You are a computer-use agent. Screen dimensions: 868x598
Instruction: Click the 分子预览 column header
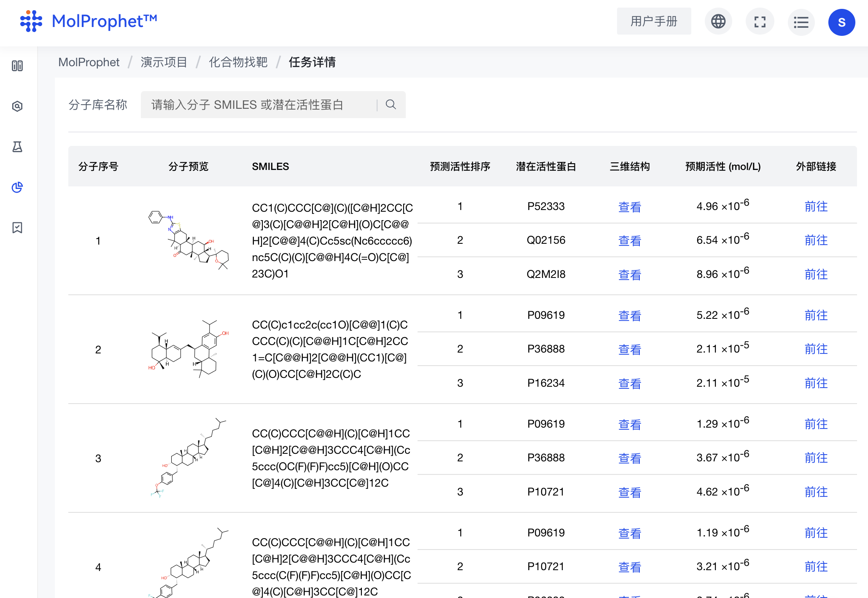[189, 167]
